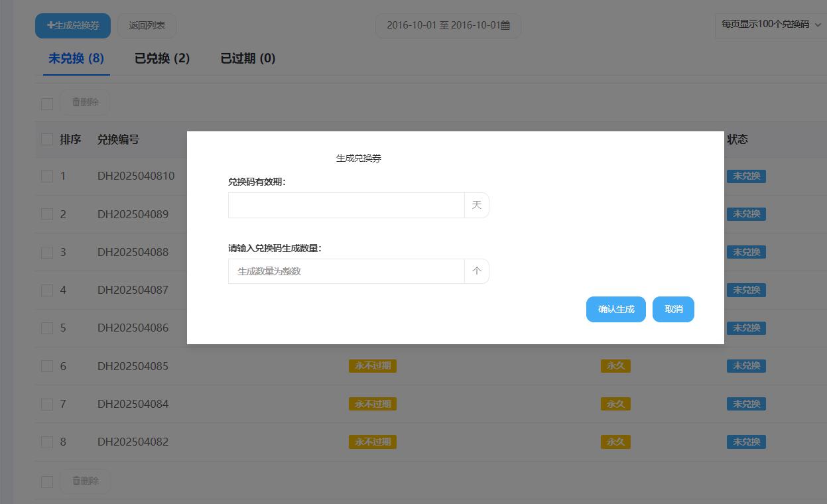Check the select-all box beside top 删除

pos(47,103)
